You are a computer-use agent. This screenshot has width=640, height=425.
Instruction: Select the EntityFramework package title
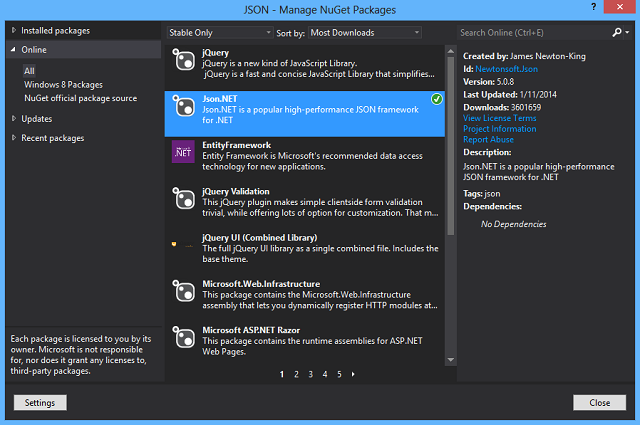click(x=236, y=145)
